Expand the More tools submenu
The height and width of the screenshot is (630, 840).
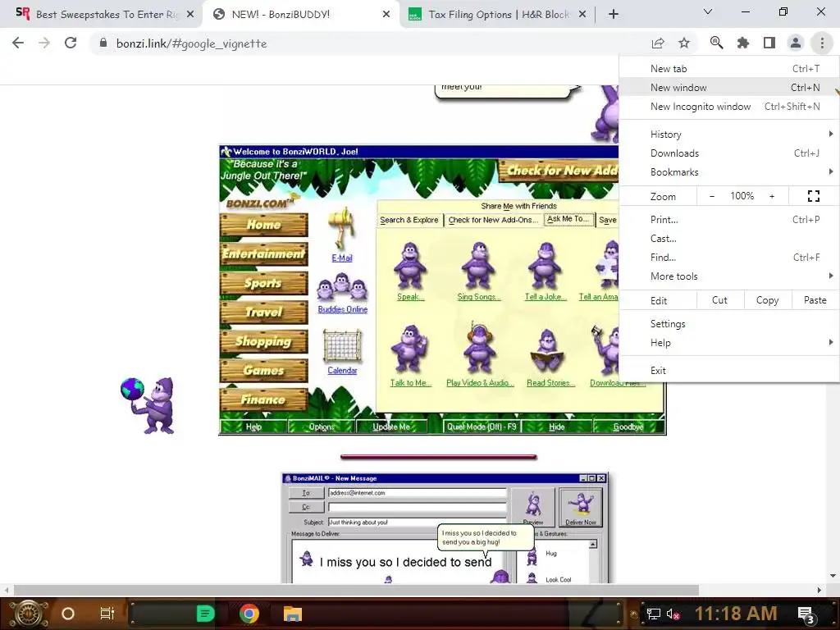point(729,276)
